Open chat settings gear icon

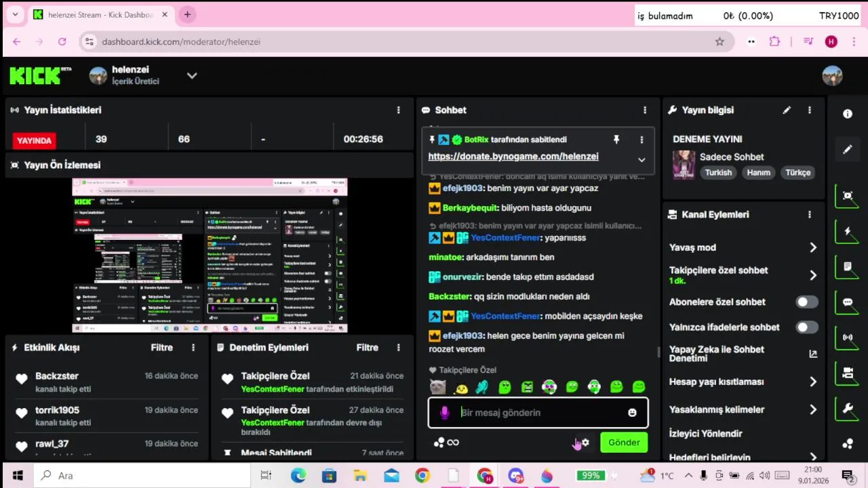pyautogui.click(x=585, y=443)
